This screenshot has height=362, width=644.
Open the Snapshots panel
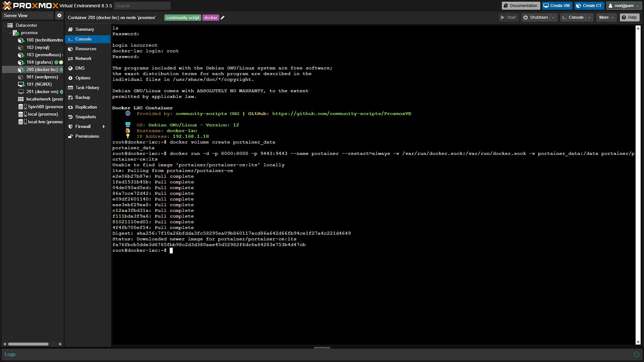88,117
